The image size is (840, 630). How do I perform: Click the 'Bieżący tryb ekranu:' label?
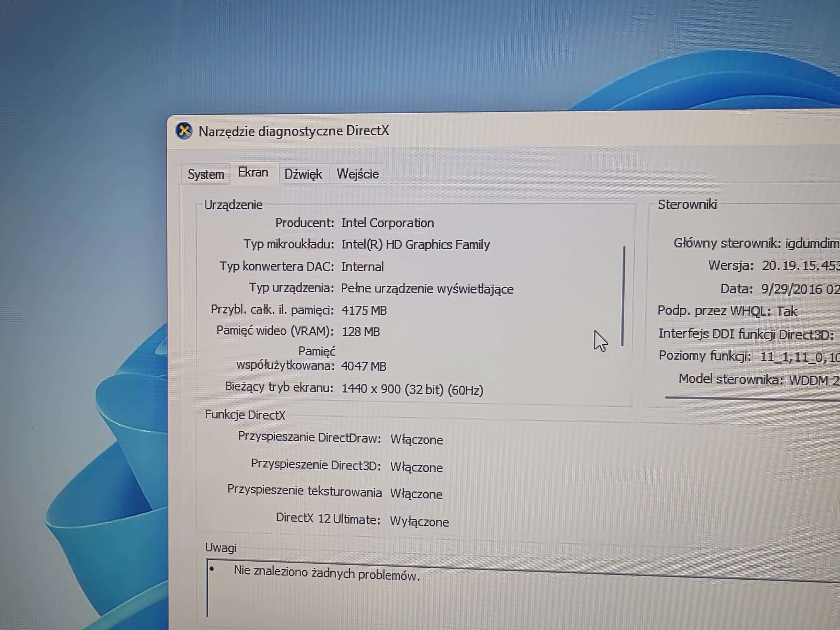point(279,387)
